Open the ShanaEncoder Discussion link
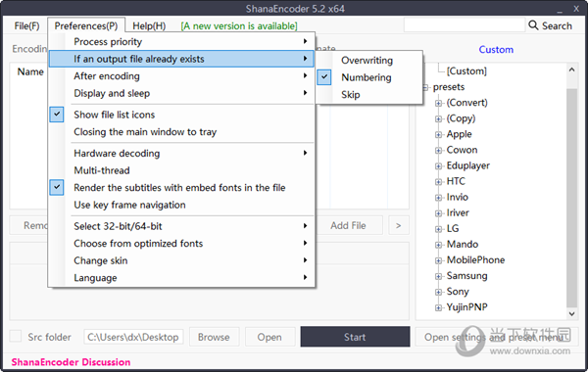 71,362
